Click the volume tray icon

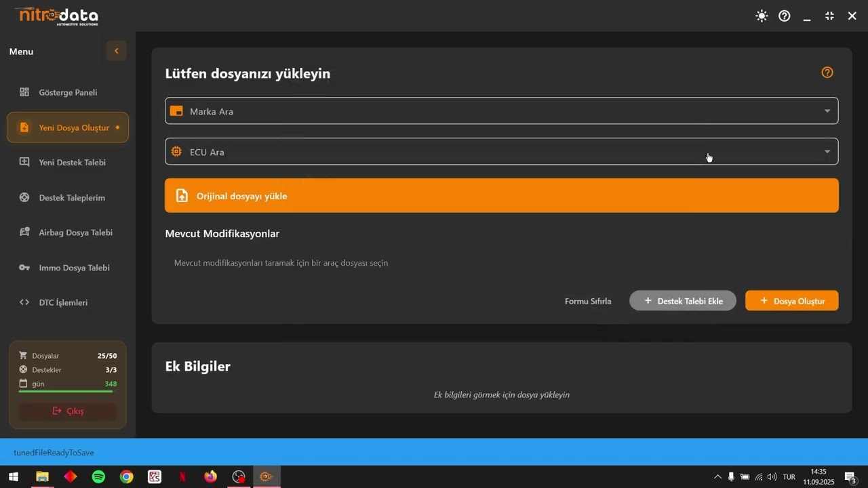point(772,477)
